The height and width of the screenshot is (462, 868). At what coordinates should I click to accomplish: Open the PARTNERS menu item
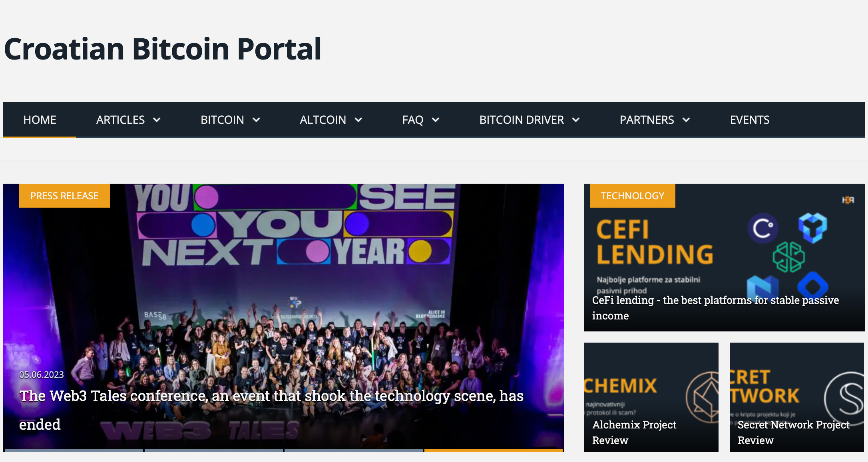pyautogui.click(x=647, y=120)
